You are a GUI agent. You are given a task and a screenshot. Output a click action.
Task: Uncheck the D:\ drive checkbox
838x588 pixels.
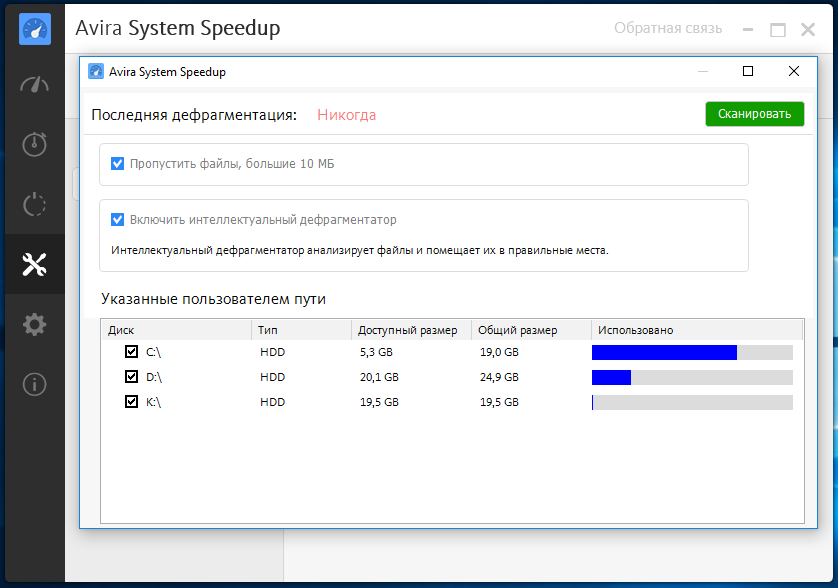[x=131, y=377]
